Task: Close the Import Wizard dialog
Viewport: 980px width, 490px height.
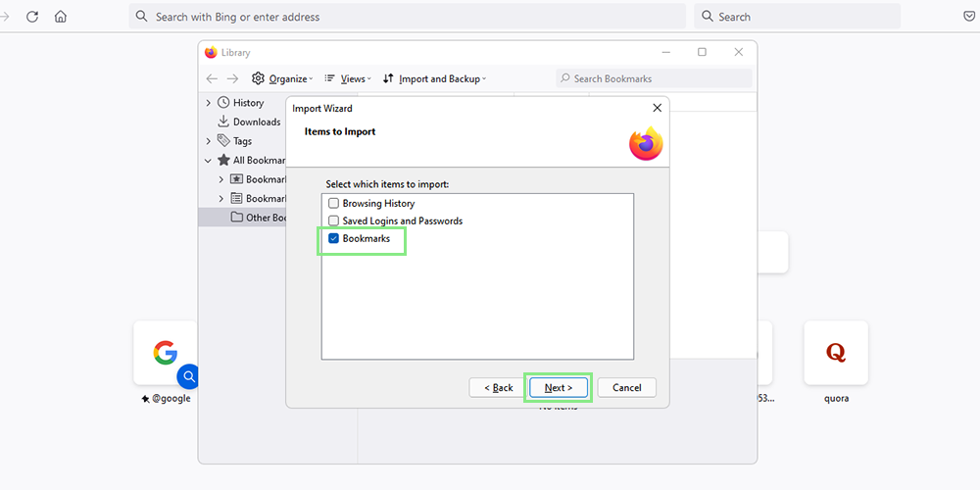Action: [657, 108]
